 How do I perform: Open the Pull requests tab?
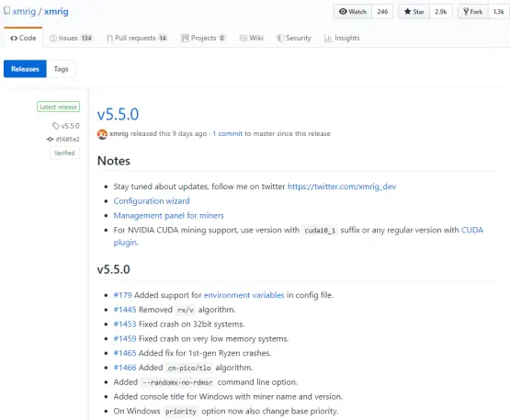pos(137,38)
